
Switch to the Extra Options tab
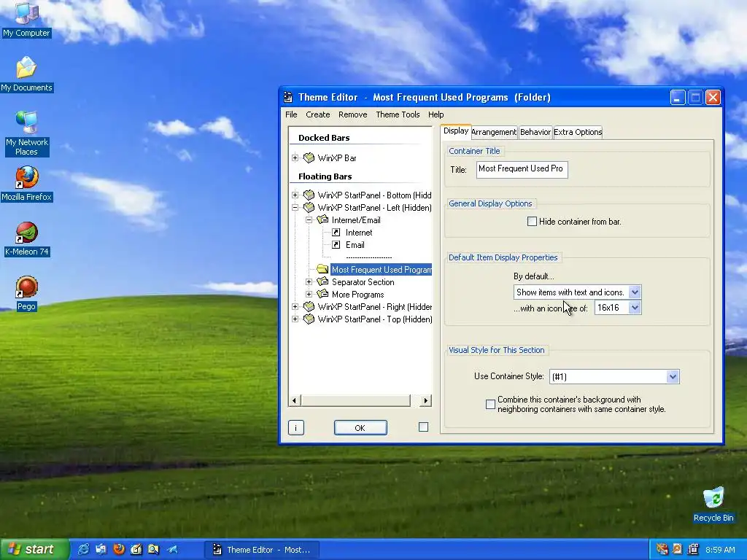pyautogui.click(x=578, y=132)
